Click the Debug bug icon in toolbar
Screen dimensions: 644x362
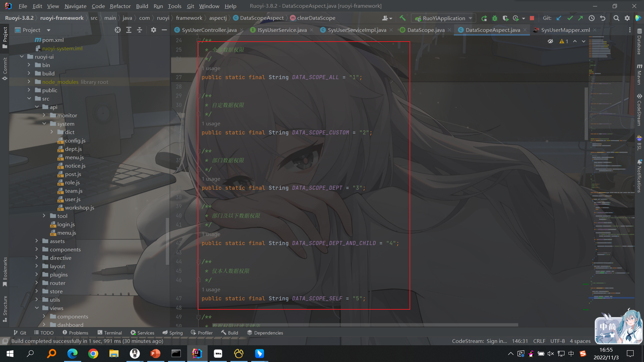click(494, 18)
